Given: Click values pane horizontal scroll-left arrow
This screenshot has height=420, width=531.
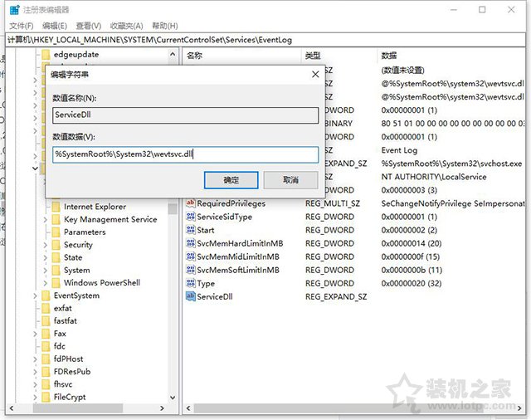Looking at the screenshot, I should click(188, 408).
